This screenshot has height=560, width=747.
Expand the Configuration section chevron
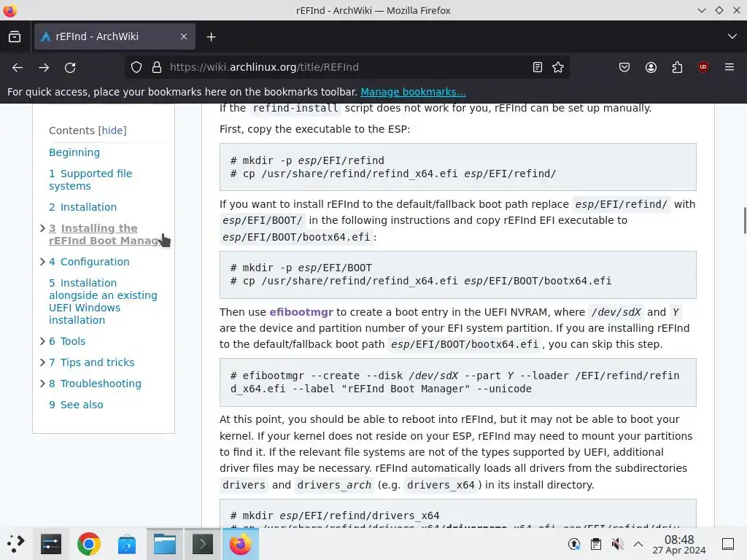click(42, 262)
